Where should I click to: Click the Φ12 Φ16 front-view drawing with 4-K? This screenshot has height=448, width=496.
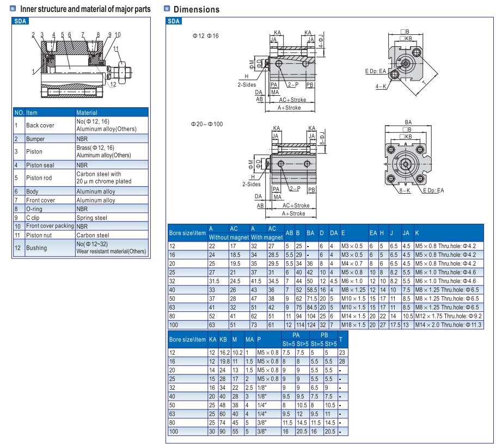(402, 62)
